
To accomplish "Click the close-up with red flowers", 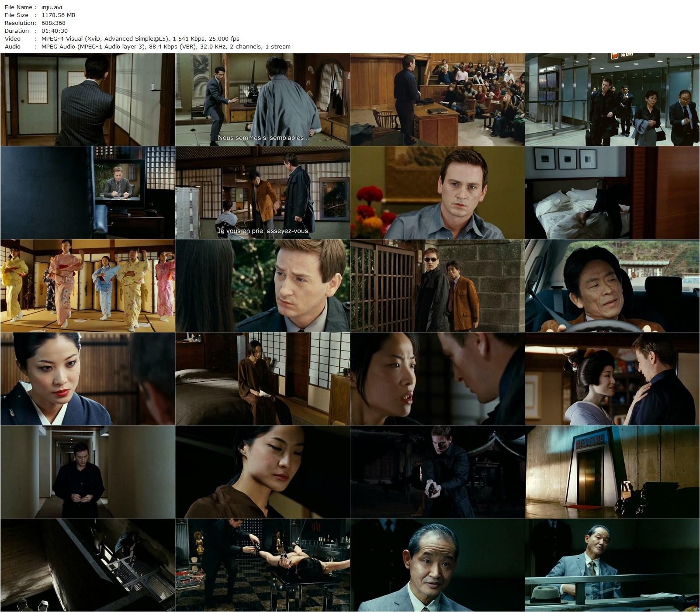I will (x=437, y=193).
